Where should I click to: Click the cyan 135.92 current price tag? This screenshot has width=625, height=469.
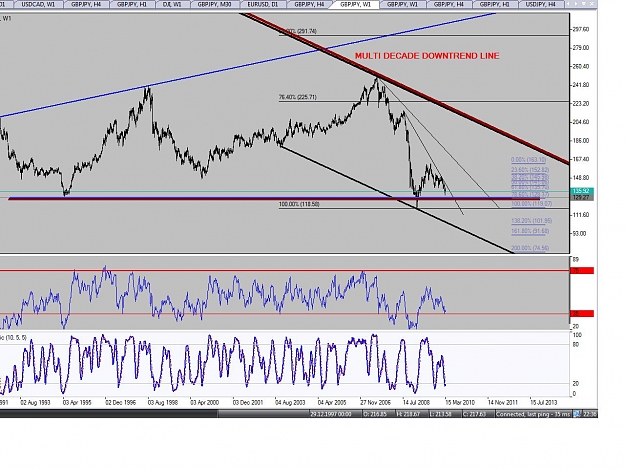point(582,191)
